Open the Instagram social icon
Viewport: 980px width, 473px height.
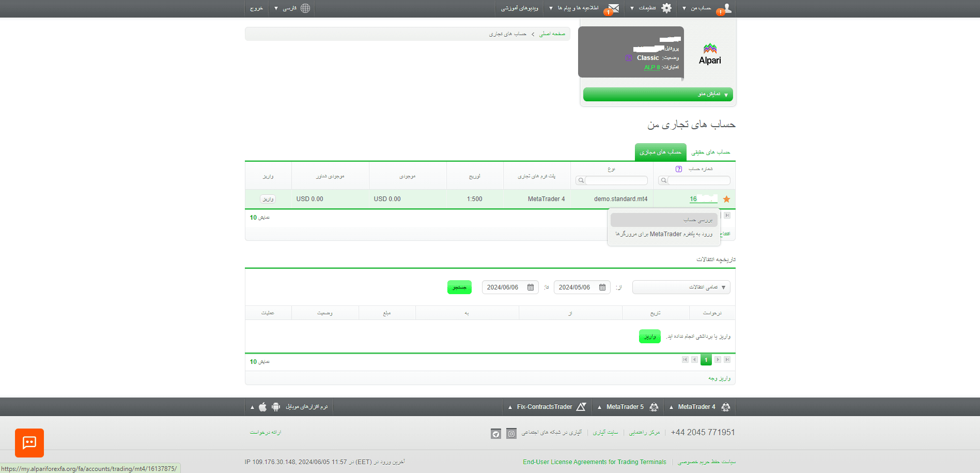511,434
